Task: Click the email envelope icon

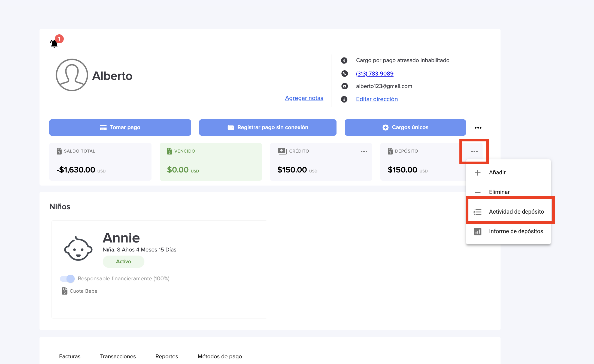Action: (x=344, y=86)
